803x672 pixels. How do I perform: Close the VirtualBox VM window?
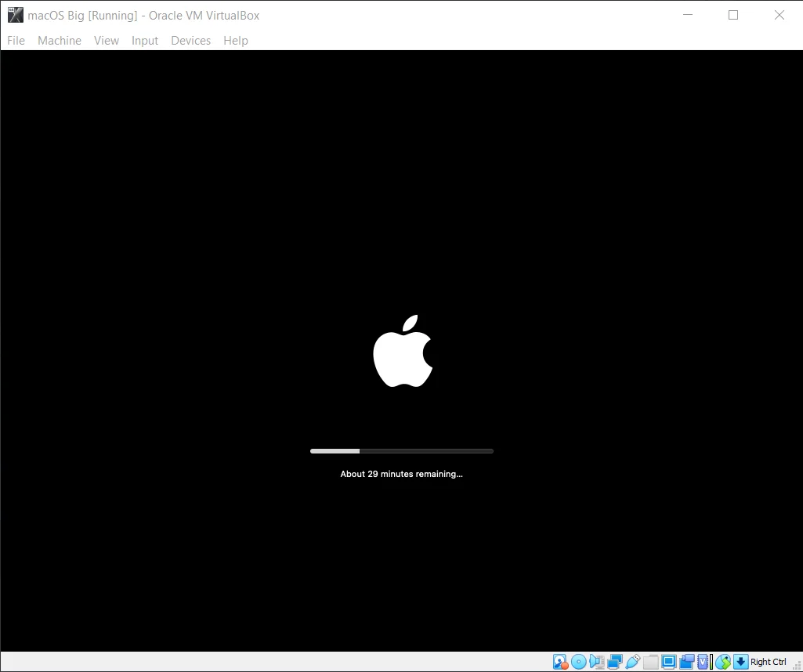click(x=779, y=15)
